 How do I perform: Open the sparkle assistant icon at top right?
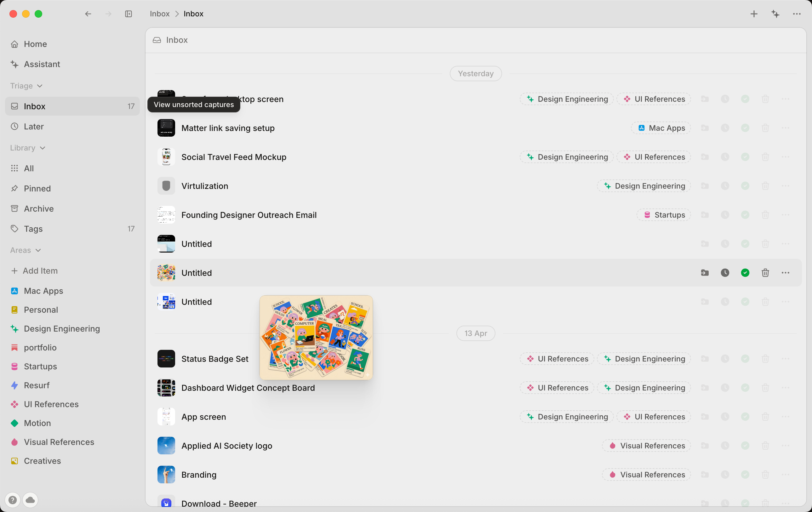(x=775, y=14)
